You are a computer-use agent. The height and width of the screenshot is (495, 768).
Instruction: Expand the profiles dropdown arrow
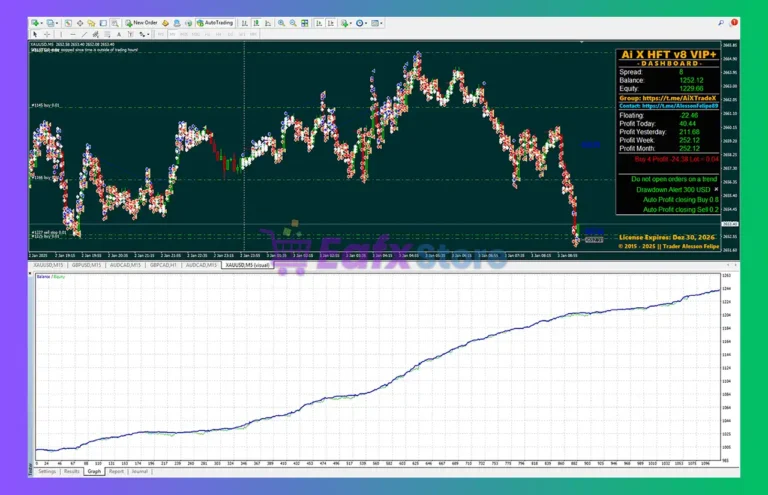pyautogui.click(x=57, y=23)
